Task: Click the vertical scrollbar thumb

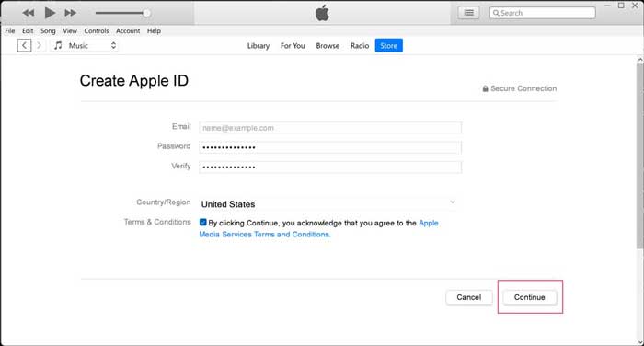Action: 640,156
